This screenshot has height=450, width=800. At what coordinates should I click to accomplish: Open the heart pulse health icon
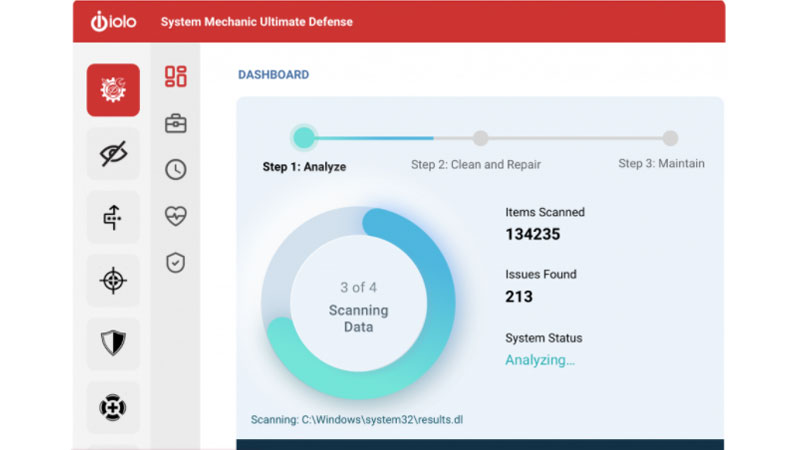[176, 216]
